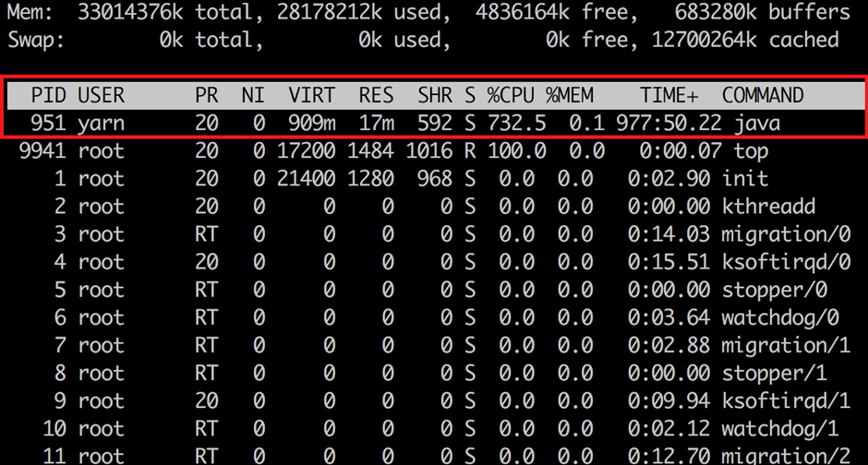
Task: Click the PID column header
Action: [48, 95]
